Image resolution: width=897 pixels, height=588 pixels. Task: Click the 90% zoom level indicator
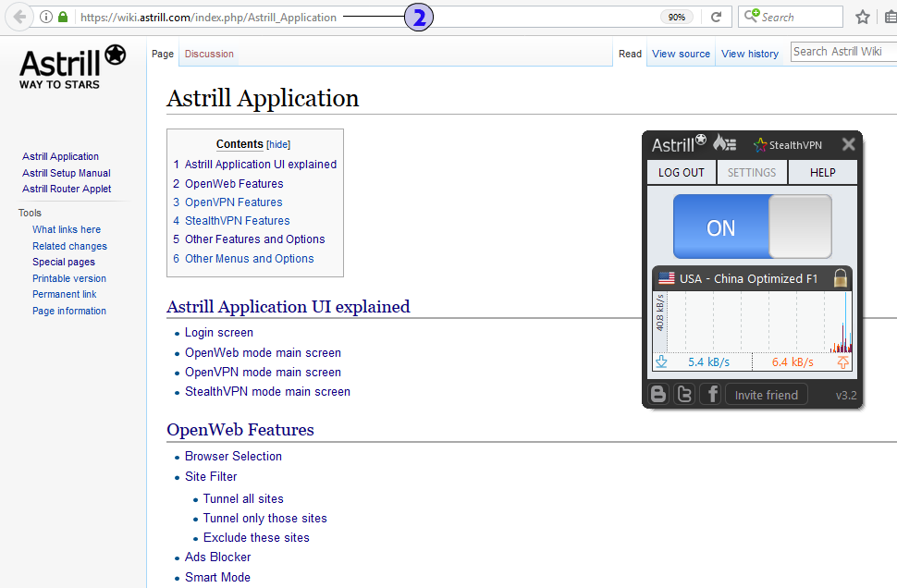(677, 18)
